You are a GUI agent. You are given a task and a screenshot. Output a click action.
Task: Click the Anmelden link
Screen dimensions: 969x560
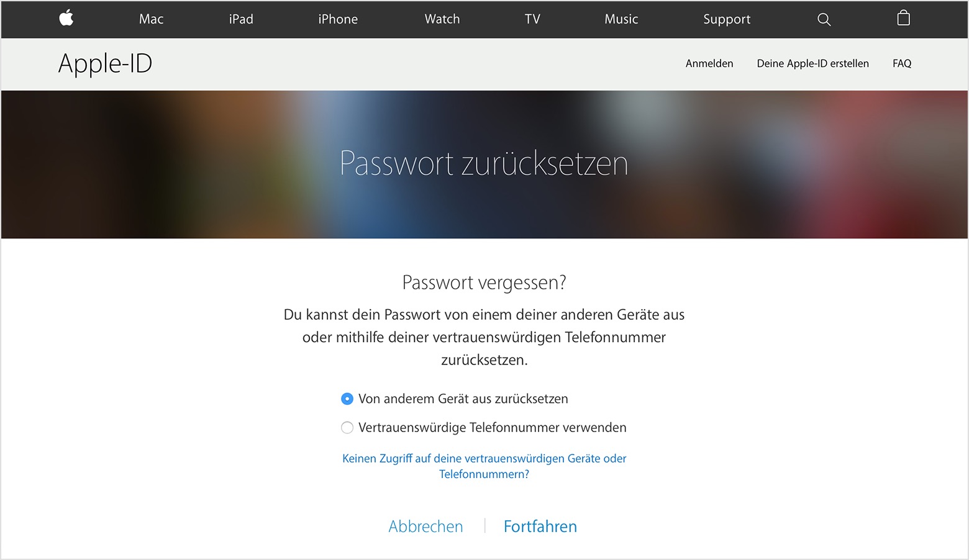click(x=709, y=63)
